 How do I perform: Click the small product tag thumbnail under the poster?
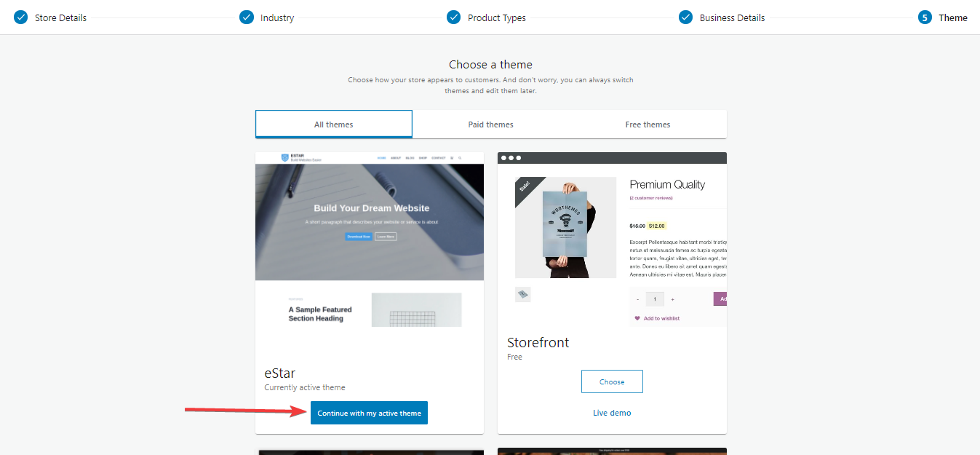(522, 294)
